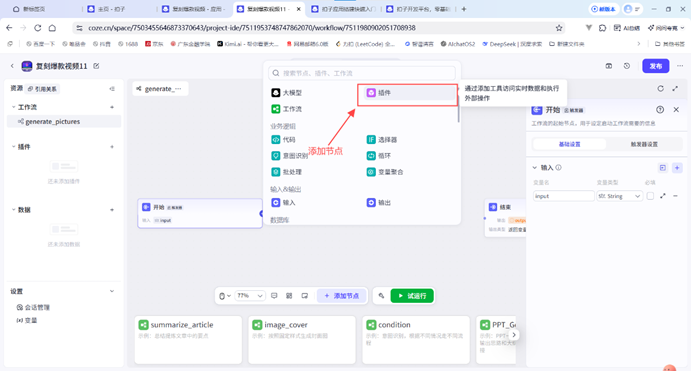Expand the input variable description editor

click(663, 196)
